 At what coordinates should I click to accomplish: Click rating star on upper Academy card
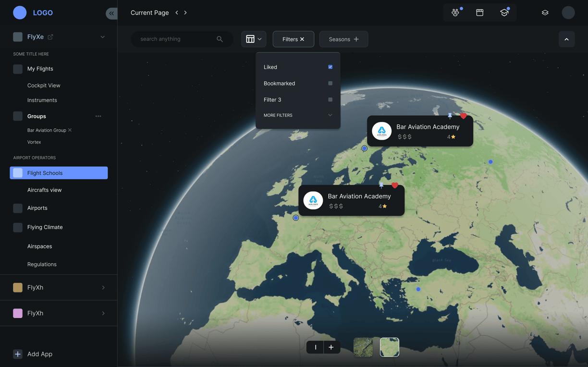tap(453, 137)
